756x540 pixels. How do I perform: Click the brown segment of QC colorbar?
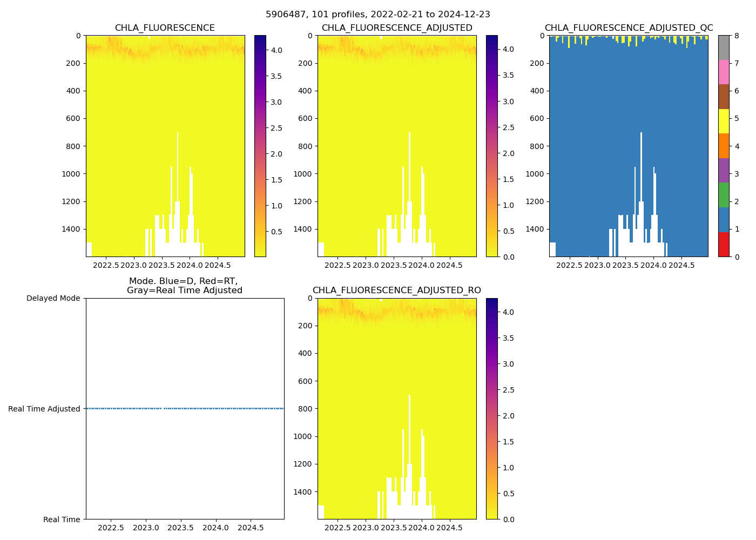(724, 97)
